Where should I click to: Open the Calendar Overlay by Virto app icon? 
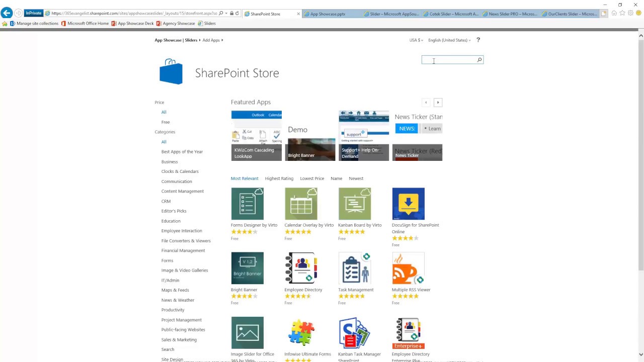coord(301,204)
